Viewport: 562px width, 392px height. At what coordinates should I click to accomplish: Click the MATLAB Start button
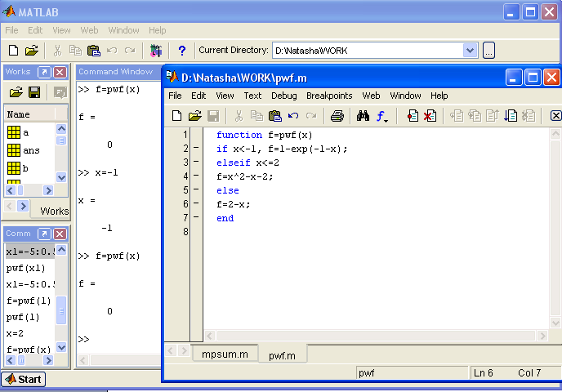point(24,379)
